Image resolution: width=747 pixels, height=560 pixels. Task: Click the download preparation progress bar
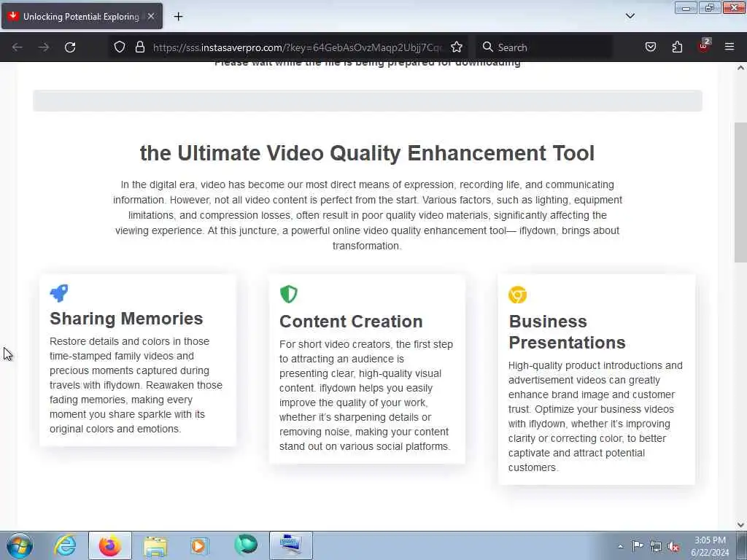(x=368, y=101)
